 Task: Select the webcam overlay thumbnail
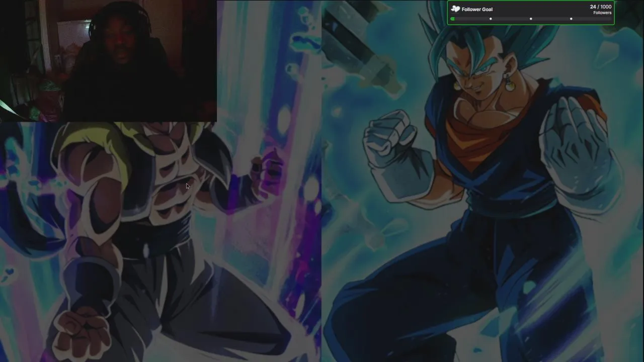pos(108,61)
